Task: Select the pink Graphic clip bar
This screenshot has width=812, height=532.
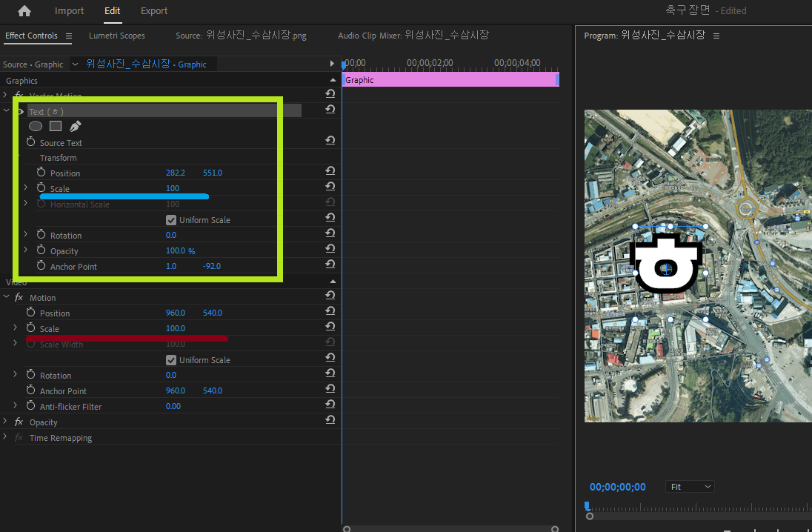Action: (x=450, y=80)
